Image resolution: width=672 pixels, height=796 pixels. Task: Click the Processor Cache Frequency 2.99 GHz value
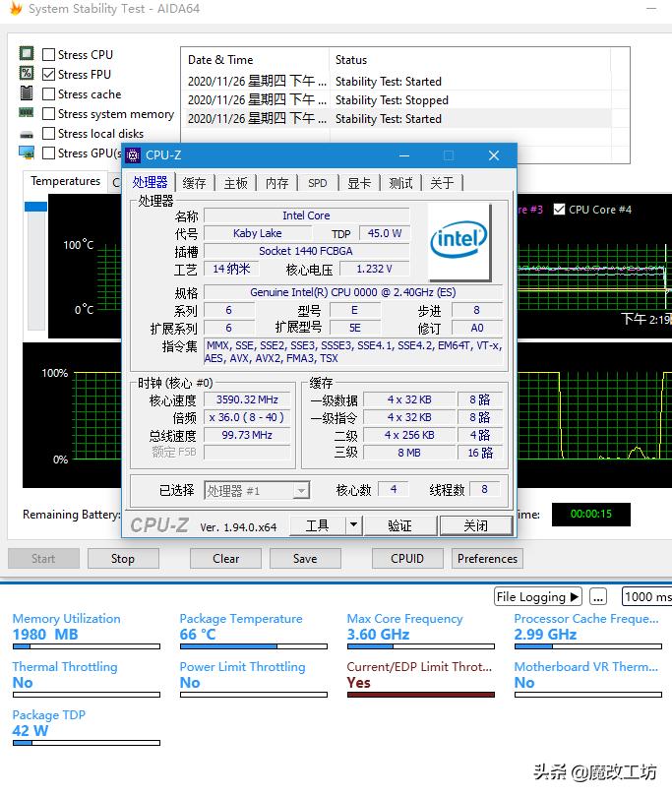[x=545, y=635]
